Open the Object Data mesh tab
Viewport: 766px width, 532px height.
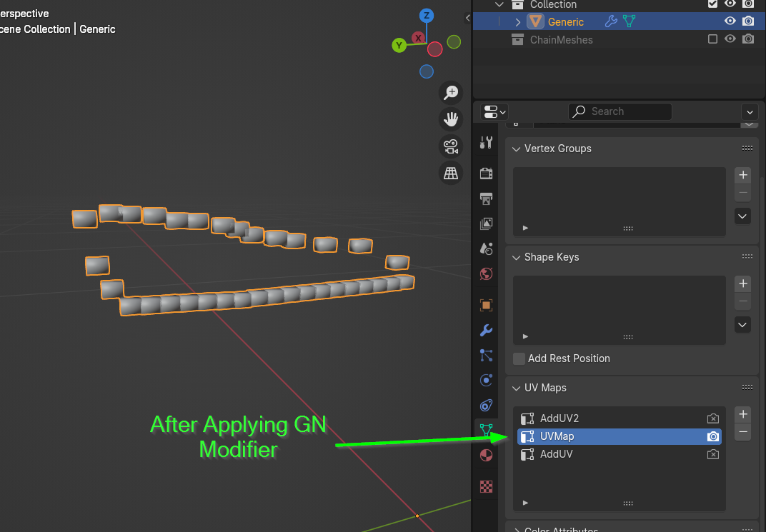tap(486, 430)
